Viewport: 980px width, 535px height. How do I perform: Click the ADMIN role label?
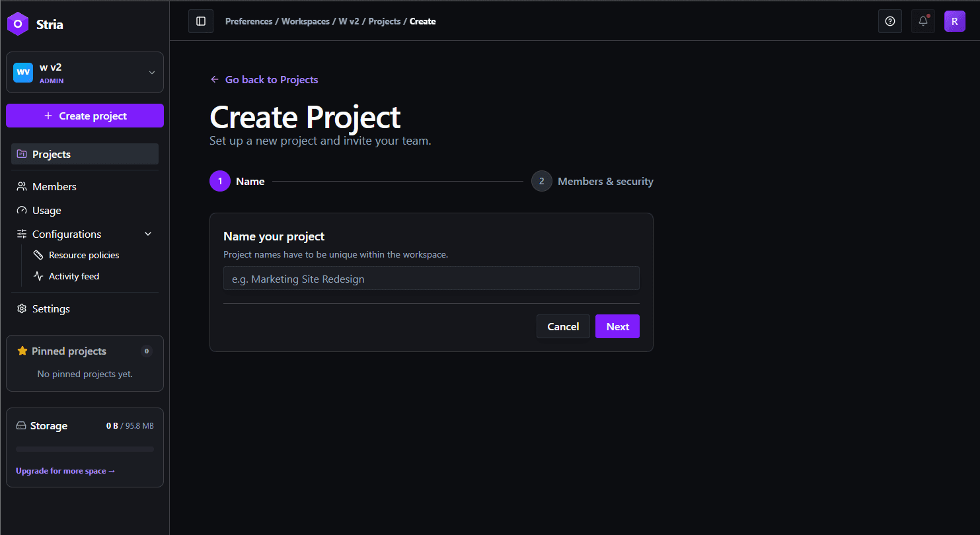(52, 81)
